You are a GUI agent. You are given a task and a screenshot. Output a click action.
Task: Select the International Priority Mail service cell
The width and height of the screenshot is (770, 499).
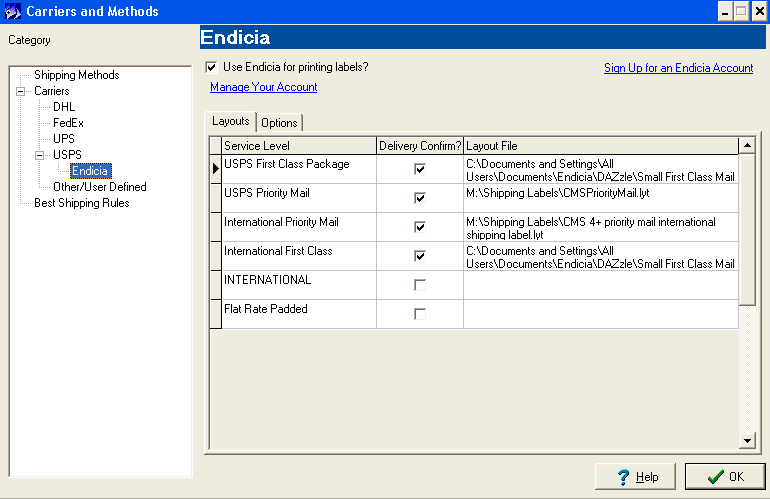[299, 227]
